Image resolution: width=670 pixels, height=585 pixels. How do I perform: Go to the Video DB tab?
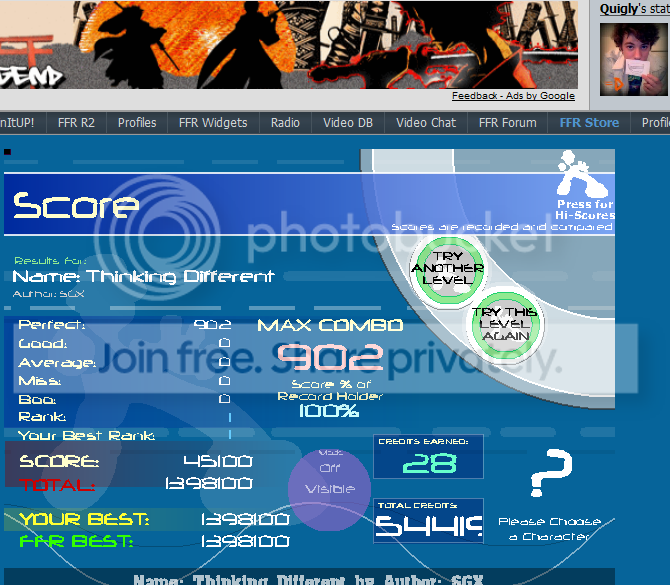[x=348, y=123]
